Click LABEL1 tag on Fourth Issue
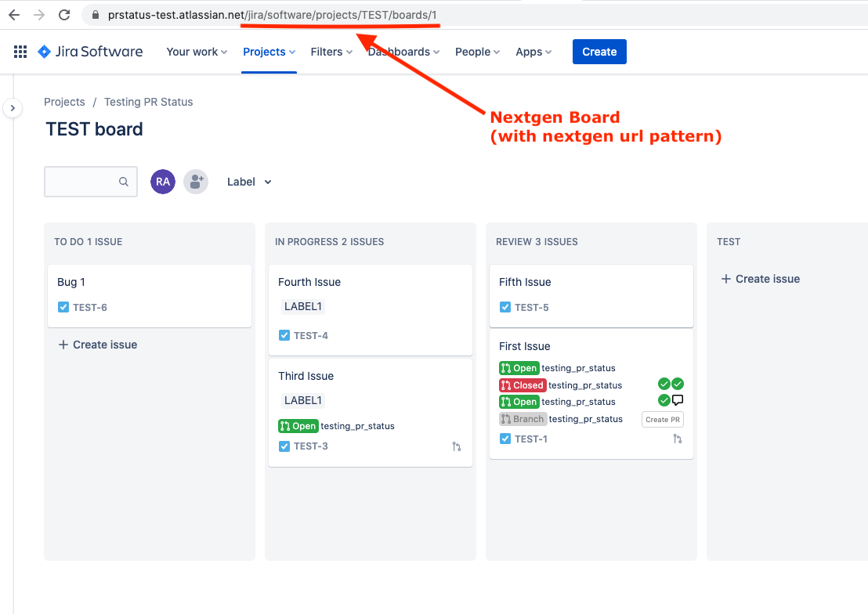 (x=303, y=307)
